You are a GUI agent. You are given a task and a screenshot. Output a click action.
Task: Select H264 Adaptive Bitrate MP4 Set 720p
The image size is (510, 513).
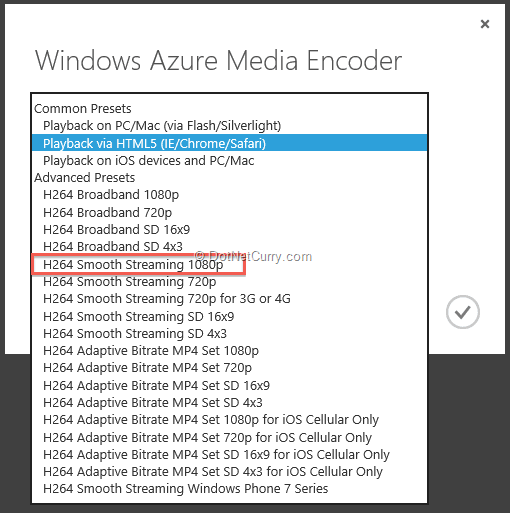coord(229,368)
